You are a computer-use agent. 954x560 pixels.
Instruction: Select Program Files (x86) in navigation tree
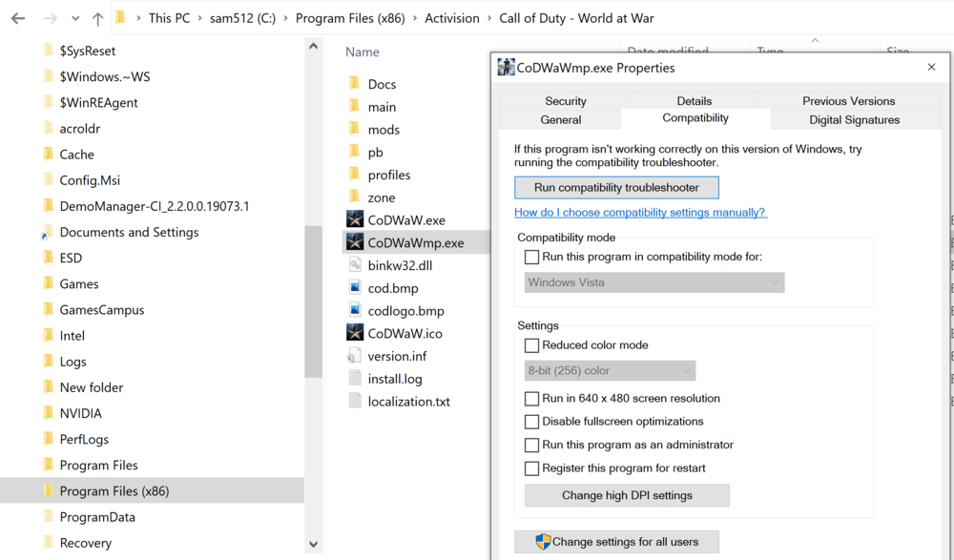pyautogui.click(x=114, y=491)
